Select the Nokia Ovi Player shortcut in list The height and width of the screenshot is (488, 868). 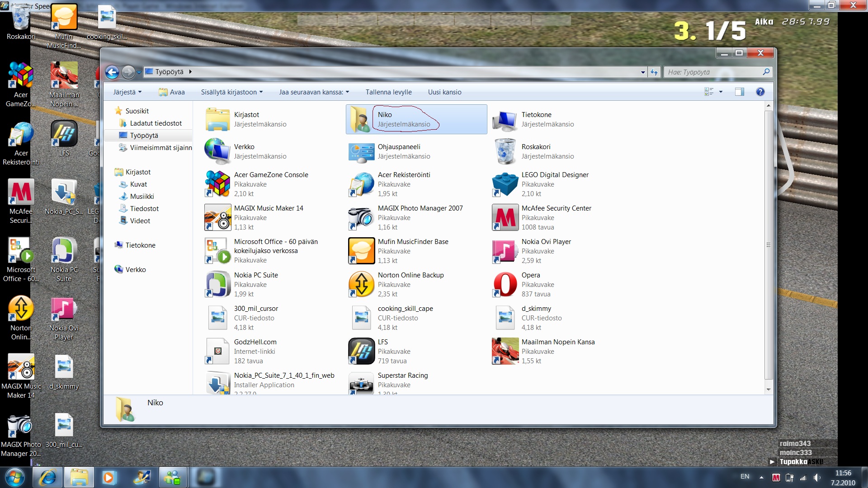point(505,251)
